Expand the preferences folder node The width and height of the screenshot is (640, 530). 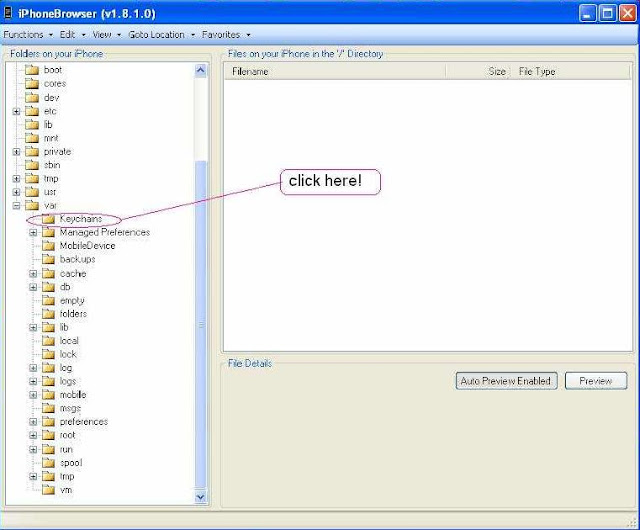point(33,422)
